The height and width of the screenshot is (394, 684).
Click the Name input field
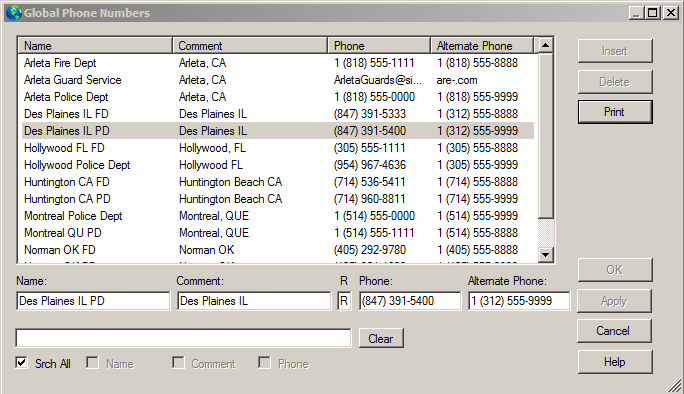(93, 301)
